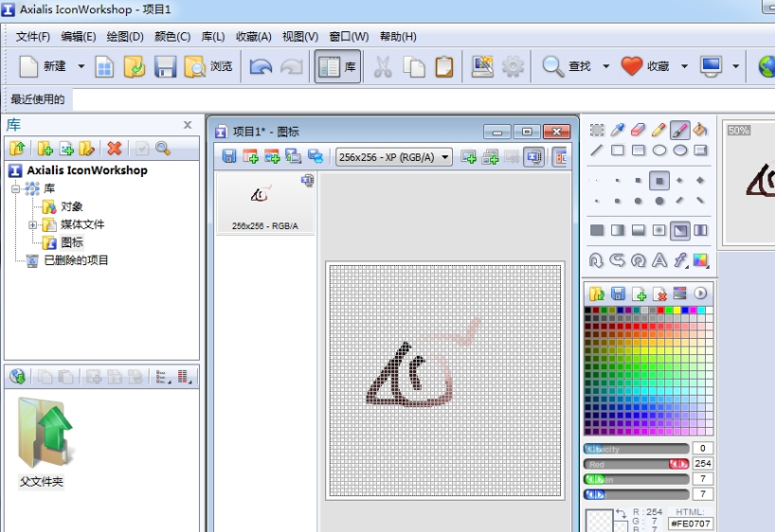Select the eyedropper color picker tool
The height and width of the screenshot is (532, 775).
click(618, 130)
